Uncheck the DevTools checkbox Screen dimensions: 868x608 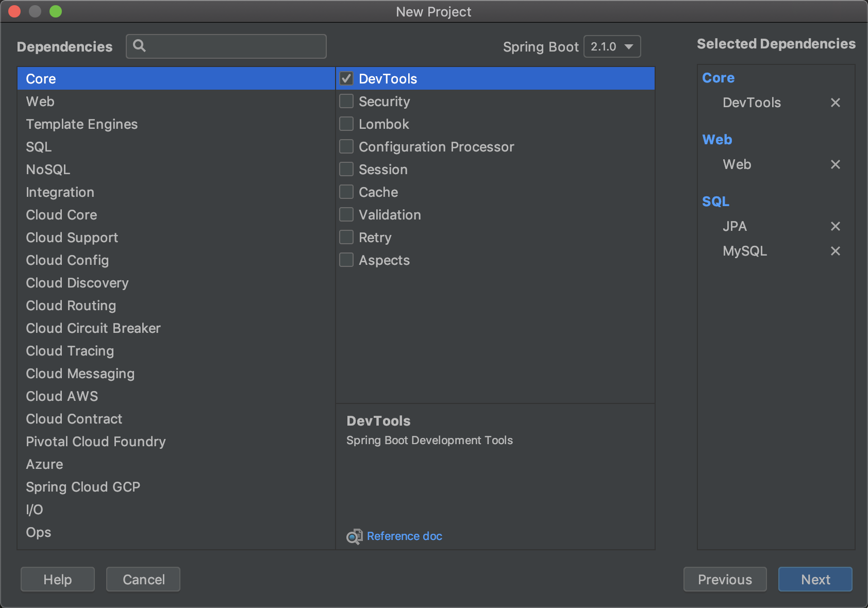pos(346,78)
